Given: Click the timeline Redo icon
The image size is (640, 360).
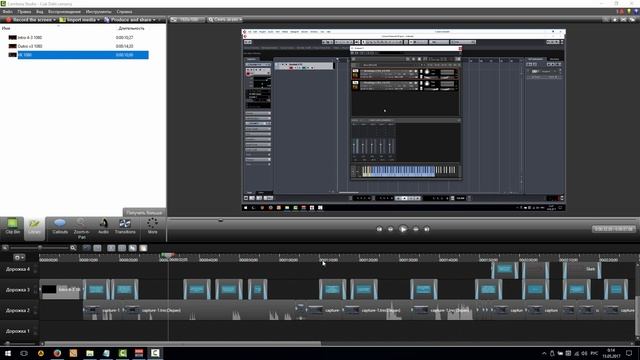Looking at the screenshot, I should point(97,248).
